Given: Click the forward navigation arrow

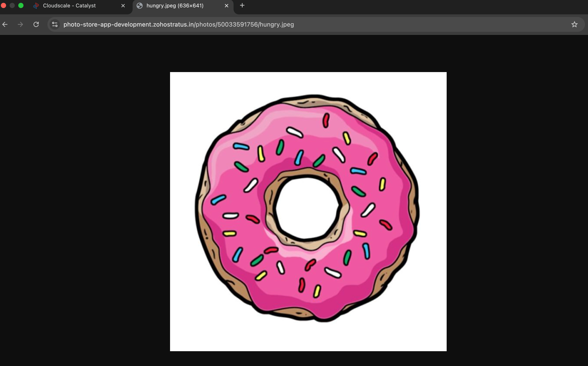Looking at the screenshot, I should pos(21,24).
